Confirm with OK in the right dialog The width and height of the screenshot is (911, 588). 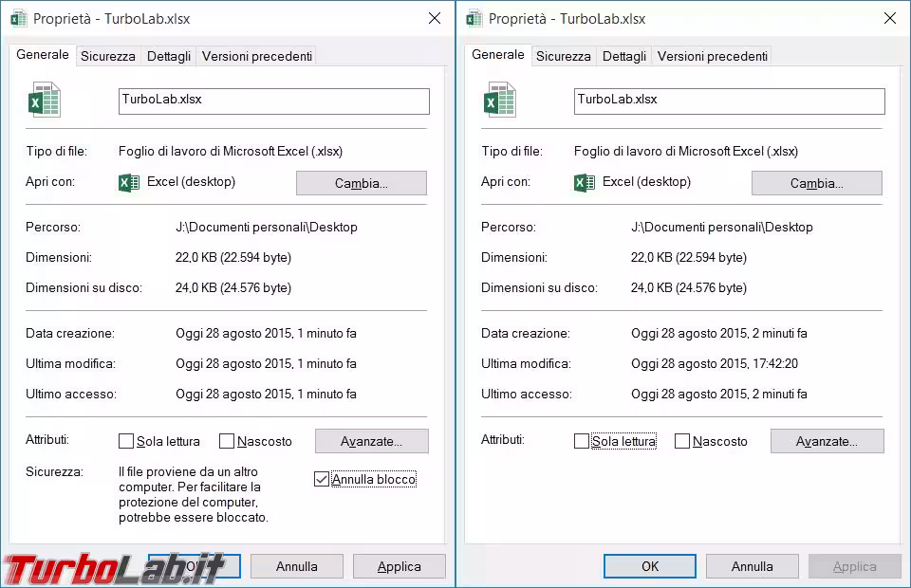(x=650, y=566)
